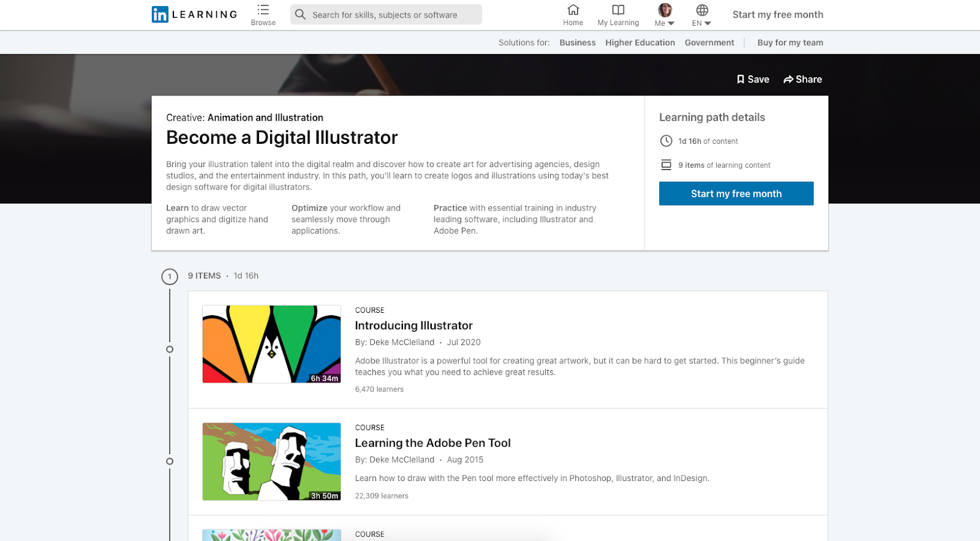Viewport: 980px width, 541px height.
Task: Click the items icon beside learning content
Action: 666,165
